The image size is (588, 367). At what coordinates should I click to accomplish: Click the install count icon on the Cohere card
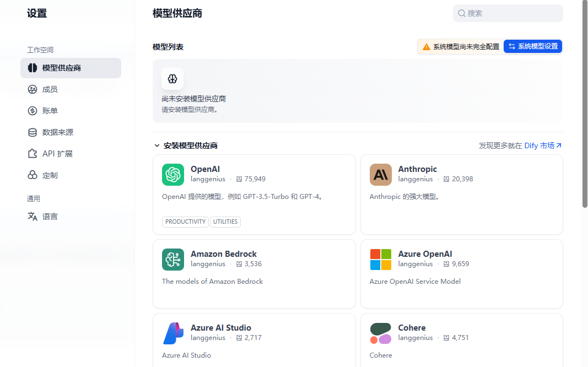pyautogui.click(x=446, y=338)
